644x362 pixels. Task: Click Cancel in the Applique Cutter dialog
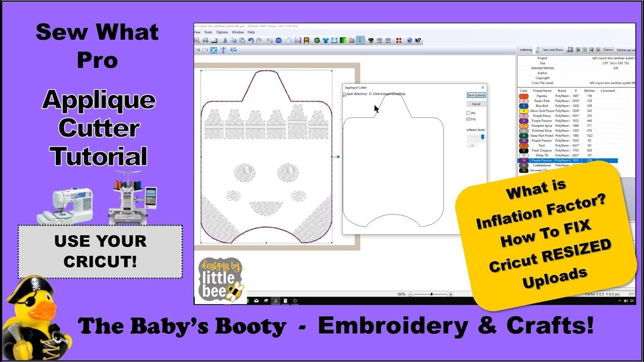click(476, 104)
